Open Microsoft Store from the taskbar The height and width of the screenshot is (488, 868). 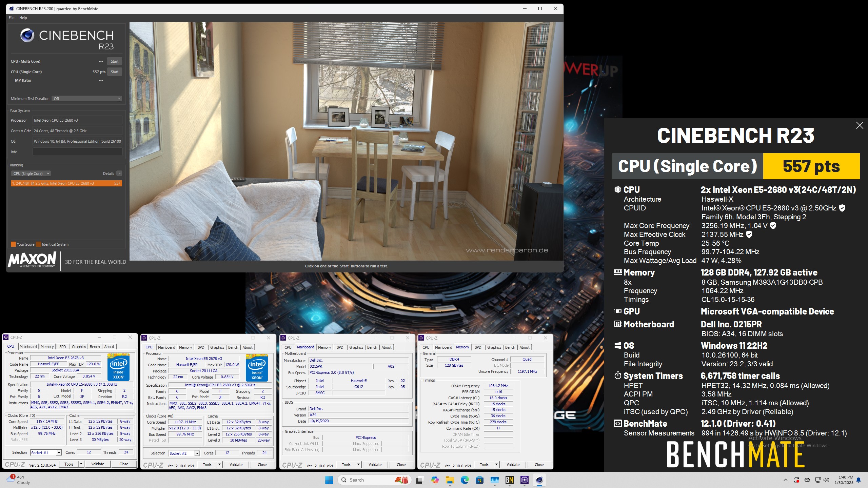tap(479, 480)
